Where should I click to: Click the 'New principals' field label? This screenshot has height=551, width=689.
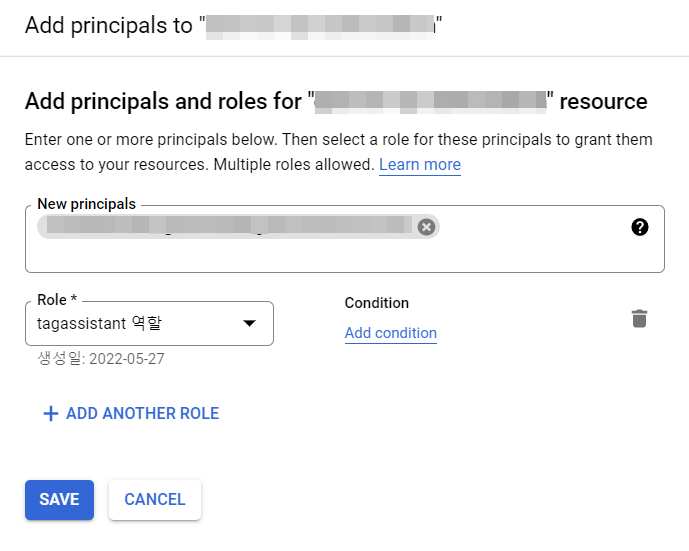(86, 204)
